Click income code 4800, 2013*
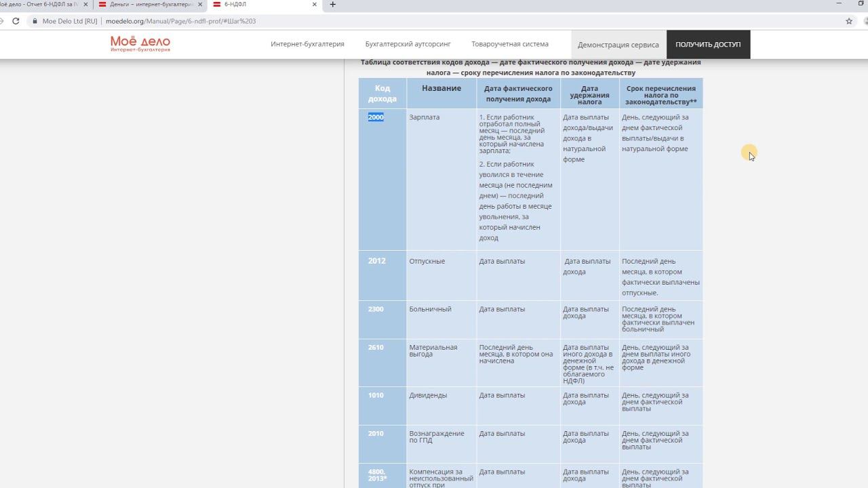The image size is (868, 488). (378, 475)
